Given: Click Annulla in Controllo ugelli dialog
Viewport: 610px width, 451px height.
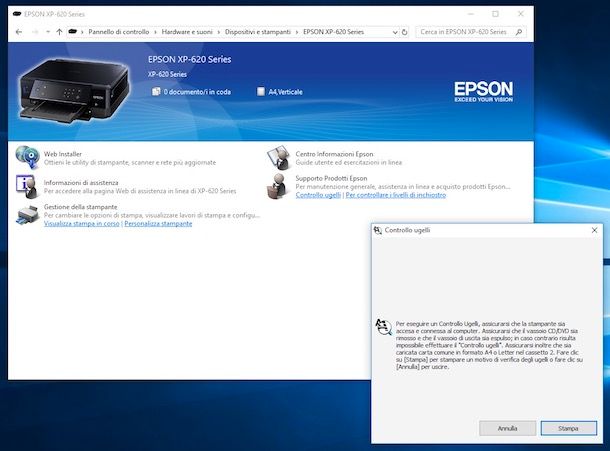Looking at the screenshot, I should 507,428.
